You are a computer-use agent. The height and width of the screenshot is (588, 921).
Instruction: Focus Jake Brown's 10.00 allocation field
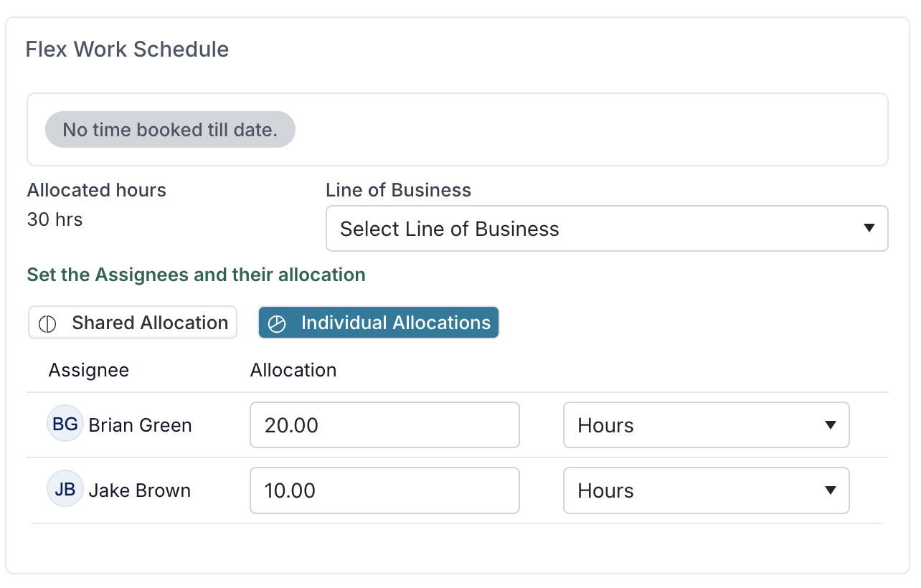point(384,490)
